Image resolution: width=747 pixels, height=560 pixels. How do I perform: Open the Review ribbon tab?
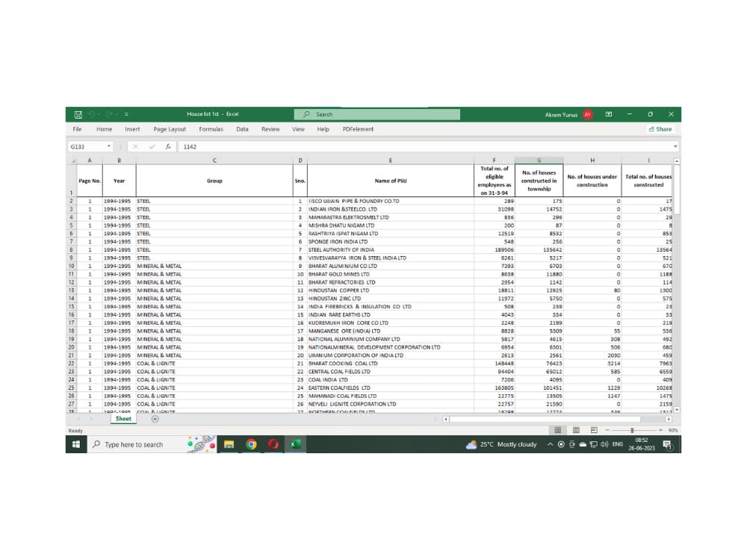click(270, 129)
